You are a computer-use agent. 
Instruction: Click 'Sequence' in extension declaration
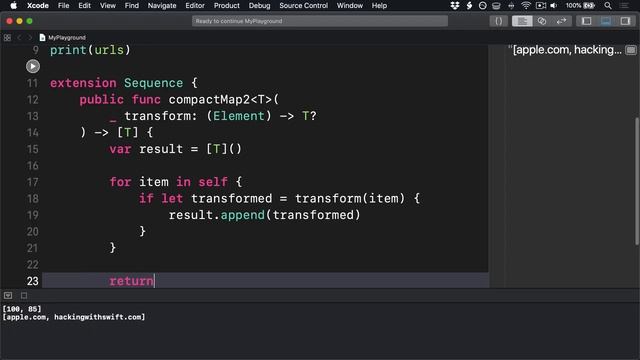pos(153,83)
